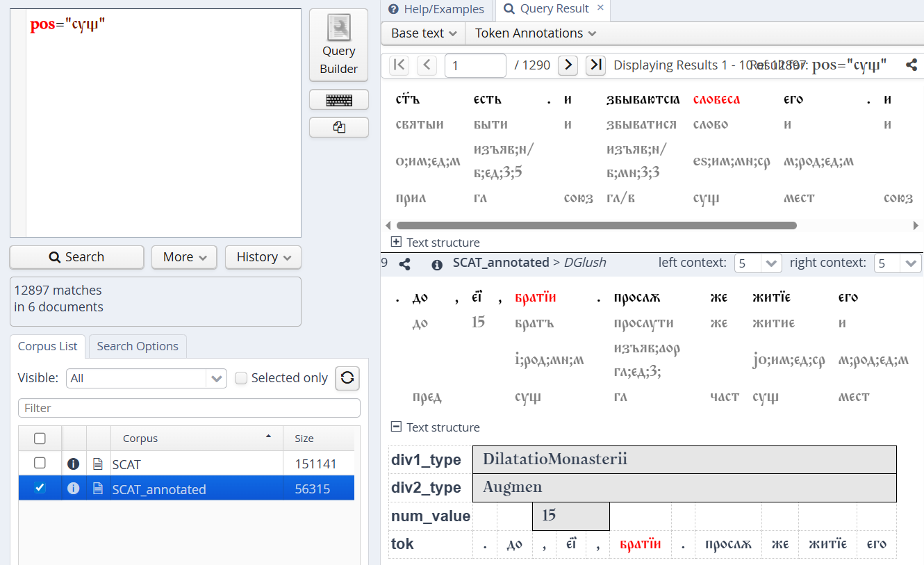Go to next results page
The width and height of the screenshot is (924, 565).
click(568, 65)
